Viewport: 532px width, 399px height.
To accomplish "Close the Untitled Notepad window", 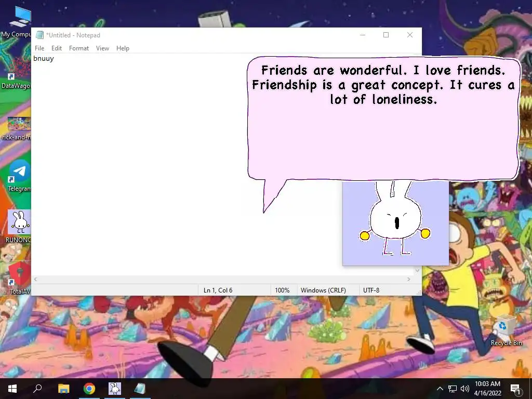I will (410, 35).
